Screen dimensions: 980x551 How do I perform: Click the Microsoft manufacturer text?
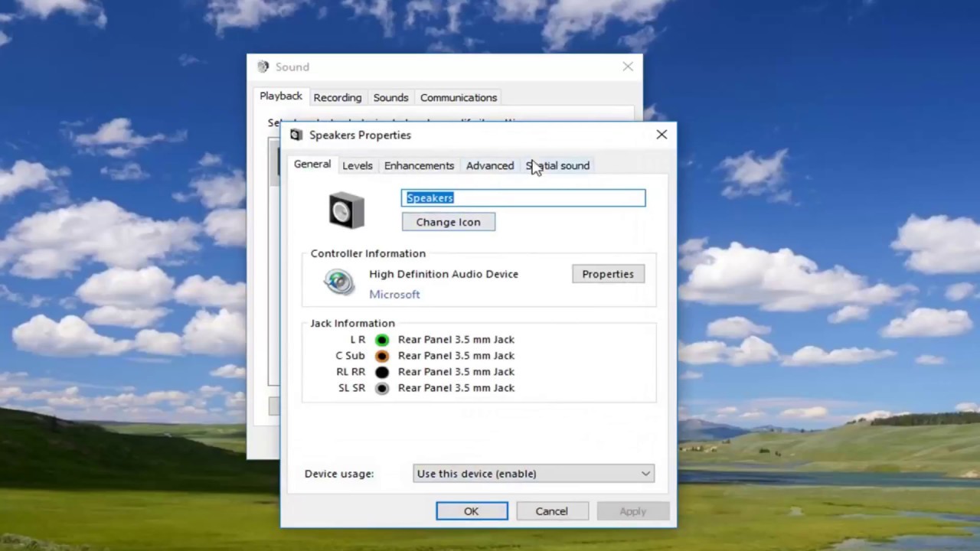pos(394,295)
